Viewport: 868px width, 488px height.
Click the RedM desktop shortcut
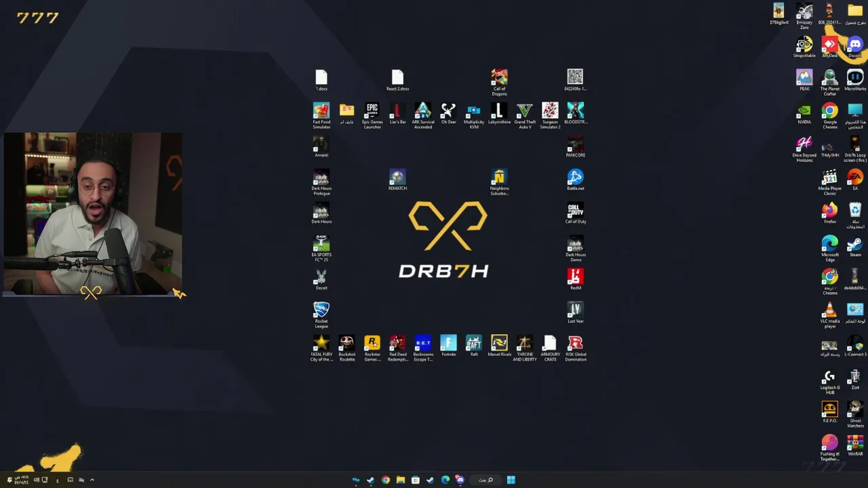point(576,280)
